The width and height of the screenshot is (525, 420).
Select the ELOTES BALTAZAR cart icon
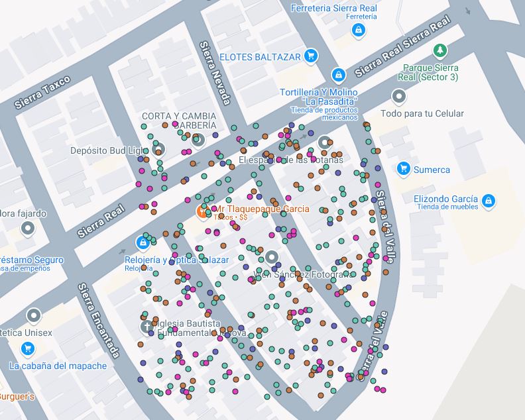(311, 57)
